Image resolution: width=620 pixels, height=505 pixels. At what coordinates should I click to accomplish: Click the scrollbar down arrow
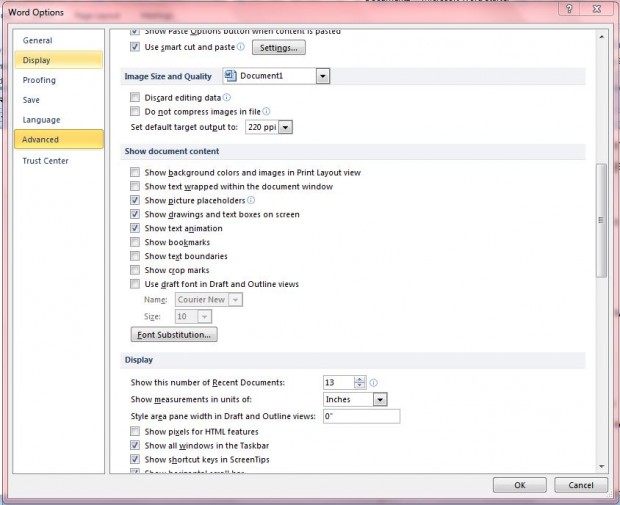click(601, 467)
